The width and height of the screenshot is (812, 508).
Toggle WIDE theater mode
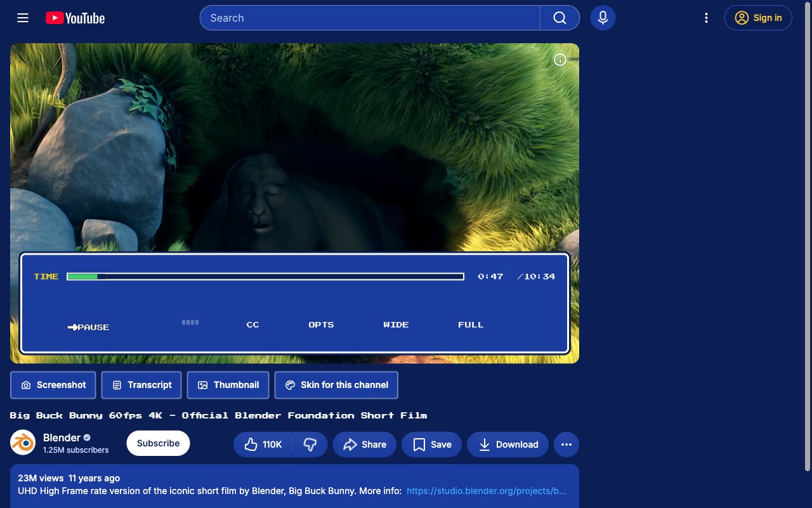[x=396, y=324]
